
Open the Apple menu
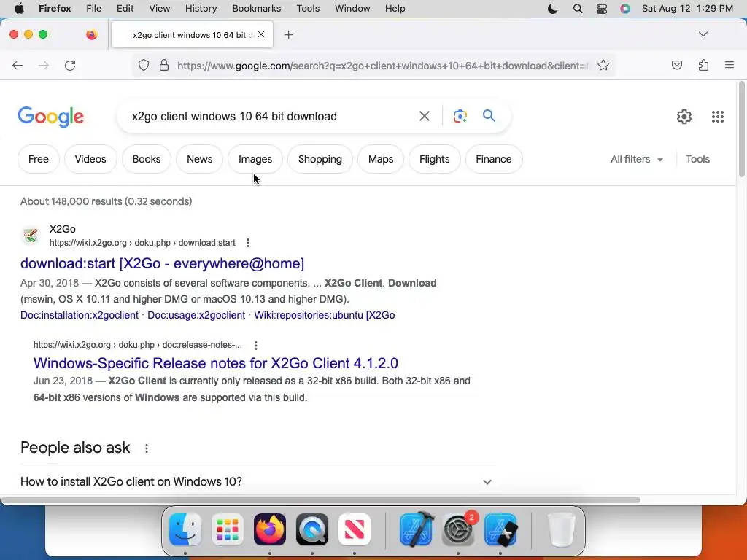pyautogui.click(x=19, y=9)
